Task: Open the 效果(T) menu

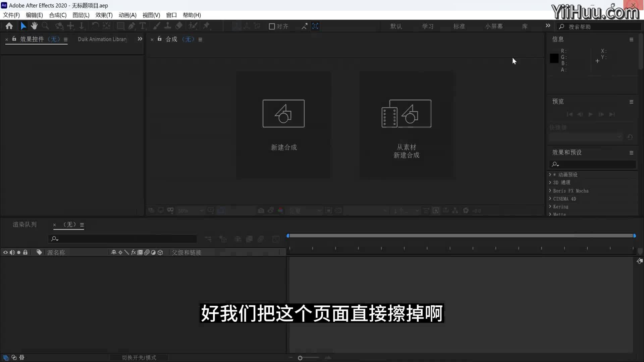Action: (104, 15)
